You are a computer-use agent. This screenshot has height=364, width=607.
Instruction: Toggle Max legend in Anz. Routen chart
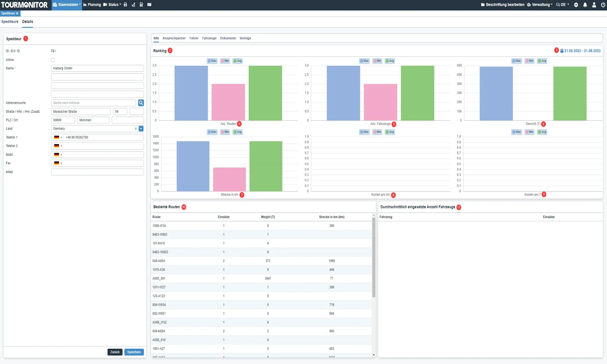point(212,61)
